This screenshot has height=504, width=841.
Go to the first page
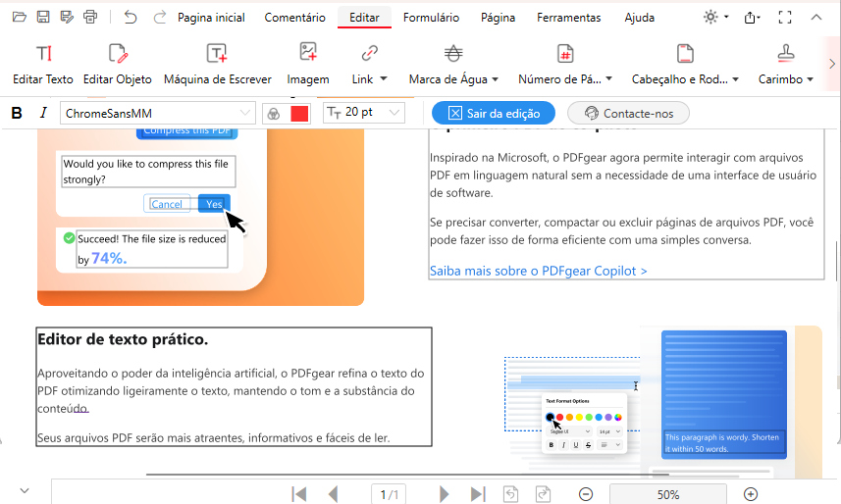point(298,494)
